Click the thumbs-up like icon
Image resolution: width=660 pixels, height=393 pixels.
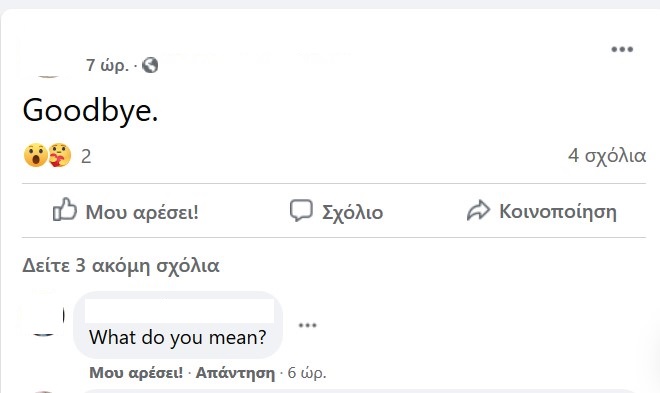64,209
